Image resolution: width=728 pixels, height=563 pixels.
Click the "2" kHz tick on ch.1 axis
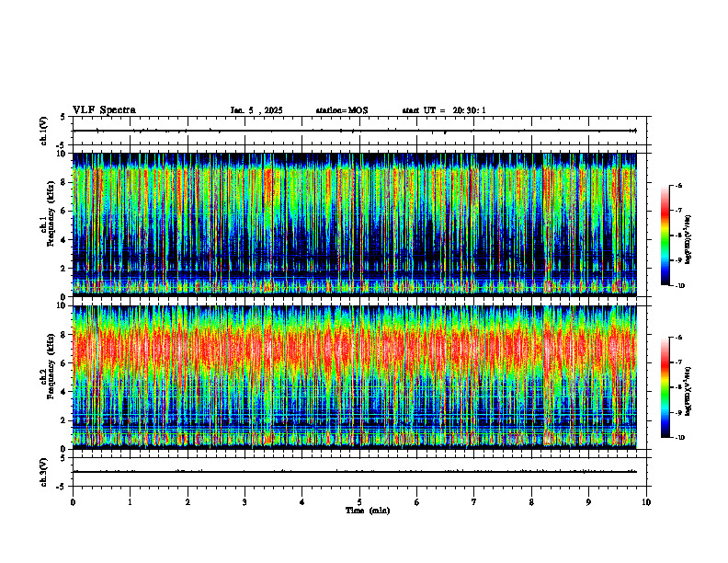(64, 268)
